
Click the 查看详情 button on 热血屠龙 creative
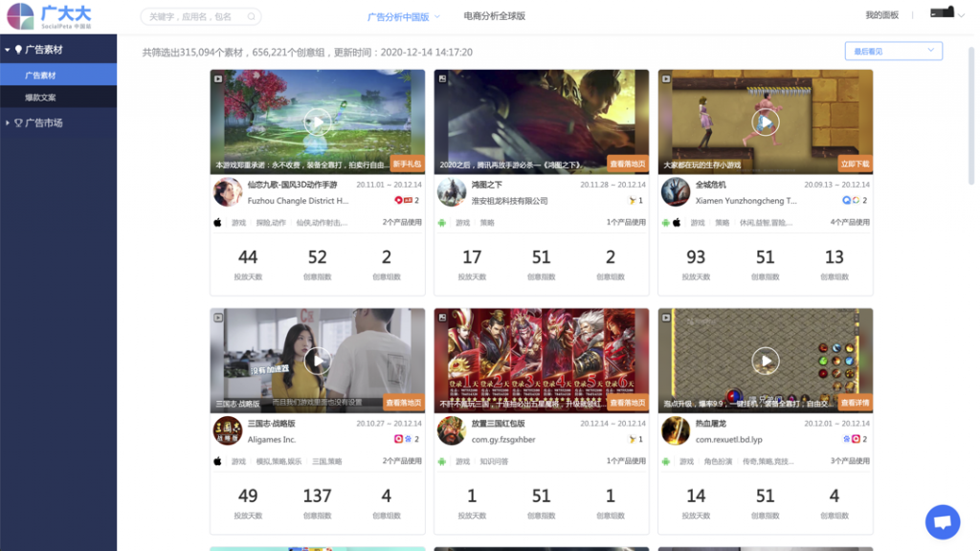[855, 403]
